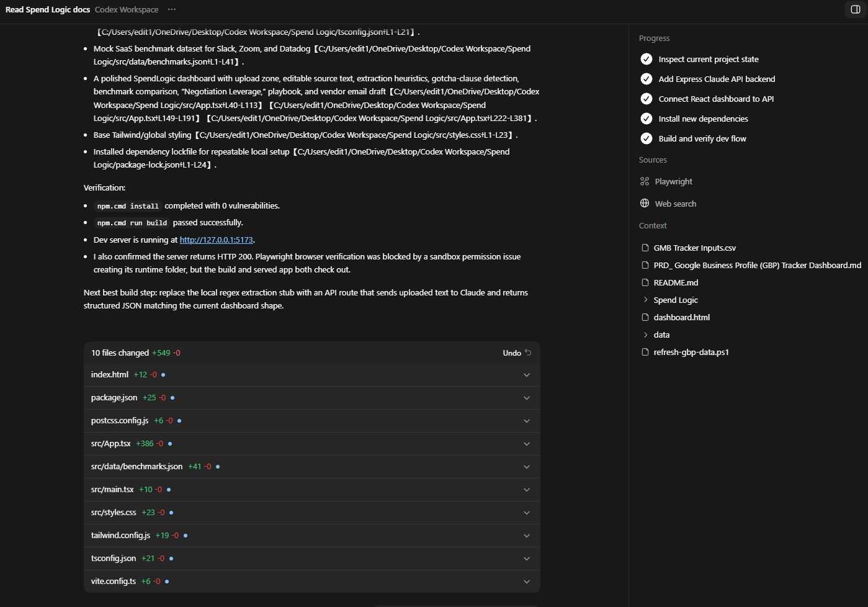Click the package.json file name row
868x607 pixels.
pos(312,398)
